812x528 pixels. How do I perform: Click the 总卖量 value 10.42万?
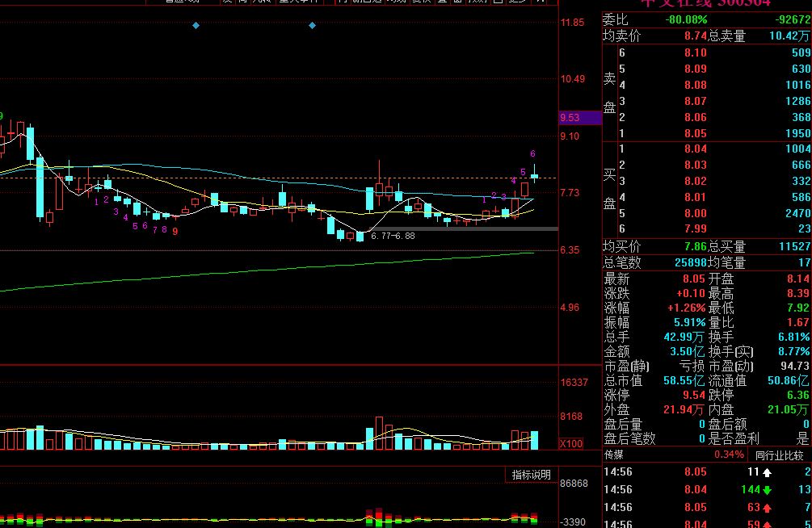pos(789,36)
